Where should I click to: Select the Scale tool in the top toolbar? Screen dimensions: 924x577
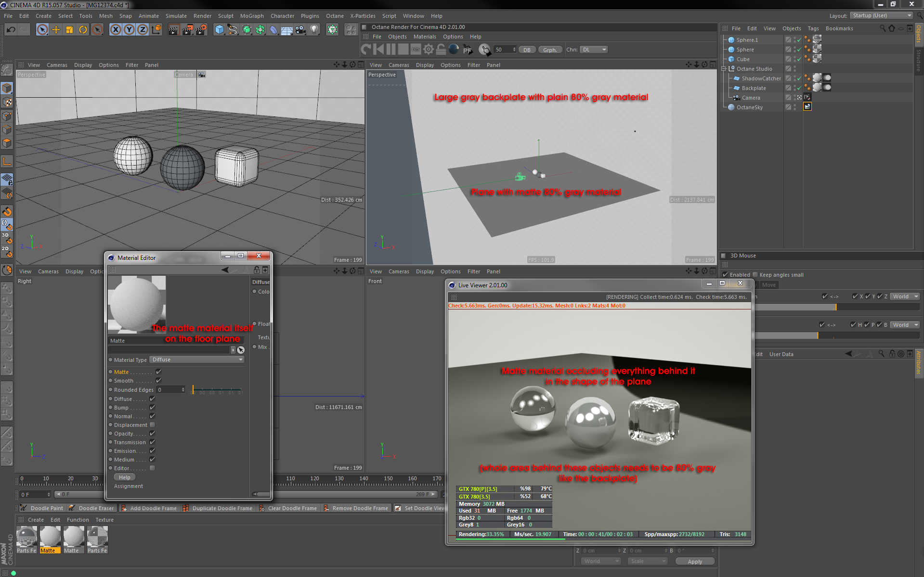(x=69, y=30)
